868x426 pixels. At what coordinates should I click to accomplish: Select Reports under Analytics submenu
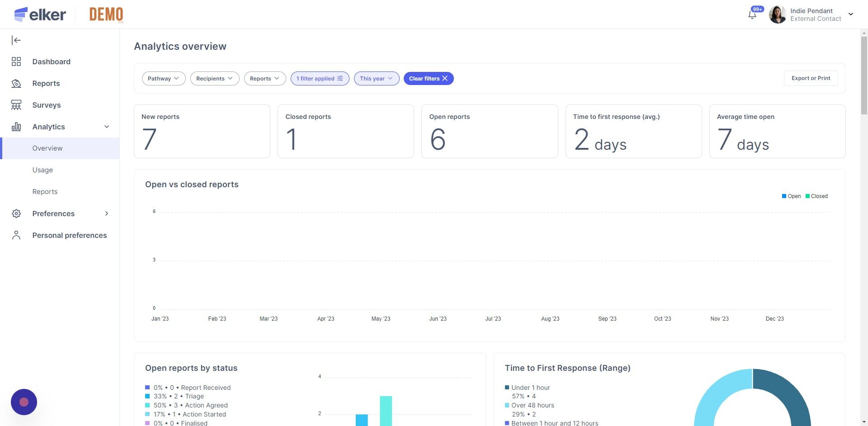pos(45,192)
